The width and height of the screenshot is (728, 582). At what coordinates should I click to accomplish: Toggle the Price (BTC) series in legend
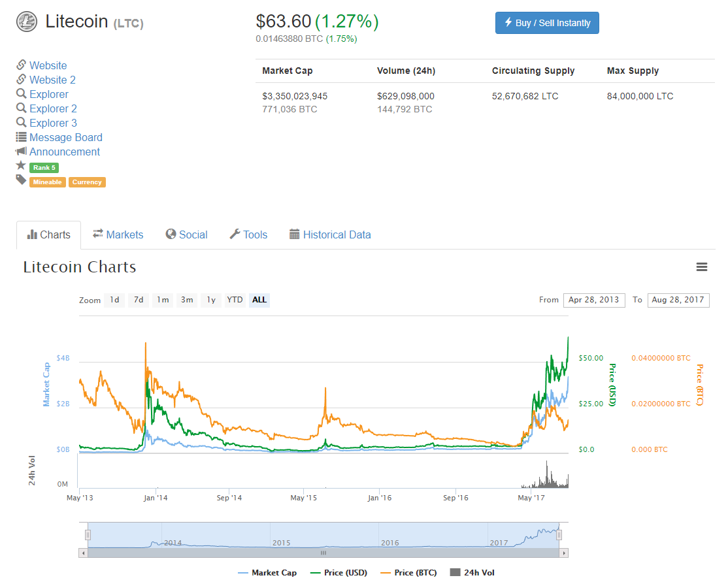(x=408, y=573)
